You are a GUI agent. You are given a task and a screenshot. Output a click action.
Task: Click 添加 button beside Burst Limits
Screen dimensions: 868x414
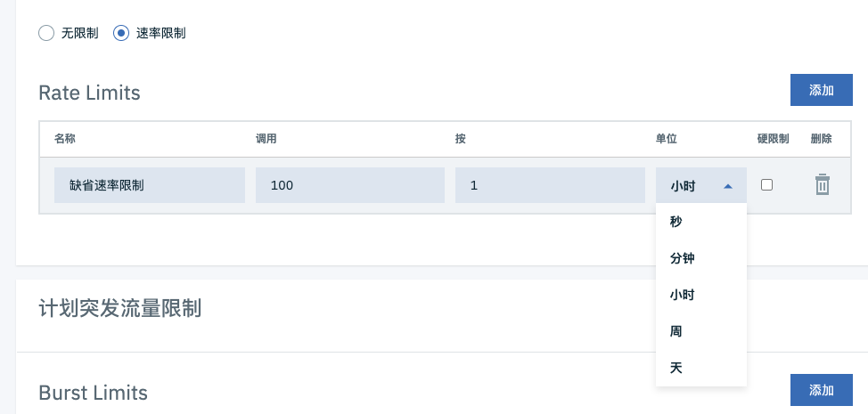(x=821, y=390)
